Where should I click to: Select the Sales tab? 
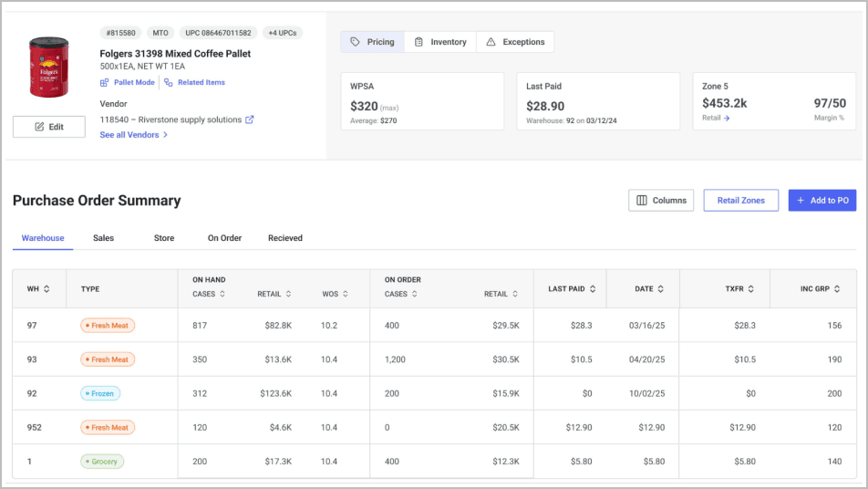point(104,238)
